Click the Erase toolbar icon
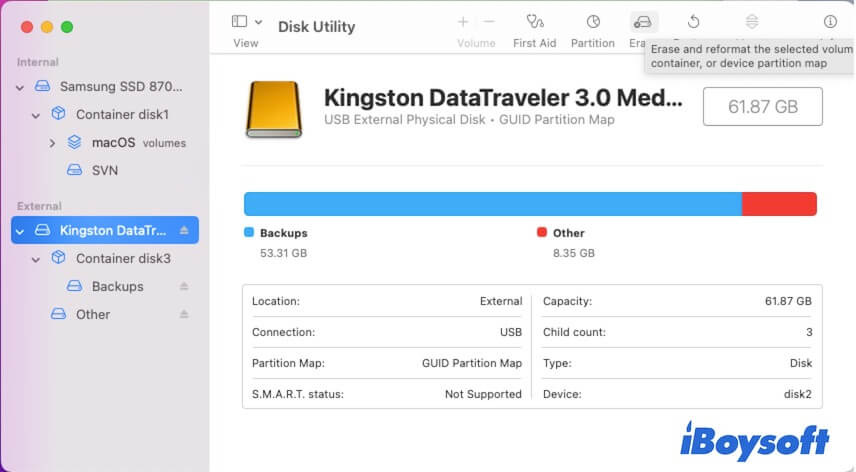The height and width of the screenshot is (472, 856). [x=643, y=22]
